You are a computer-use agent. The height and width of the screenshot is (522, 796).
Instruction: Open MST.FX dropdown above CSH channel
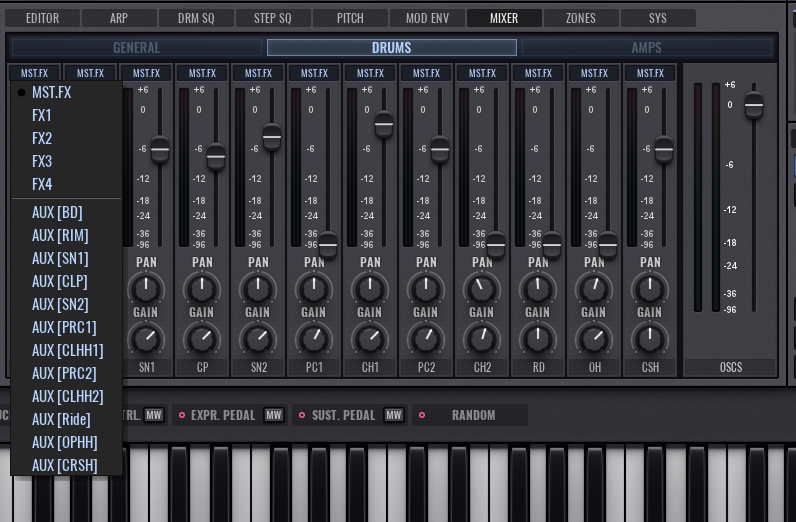[x=650, y=73]
